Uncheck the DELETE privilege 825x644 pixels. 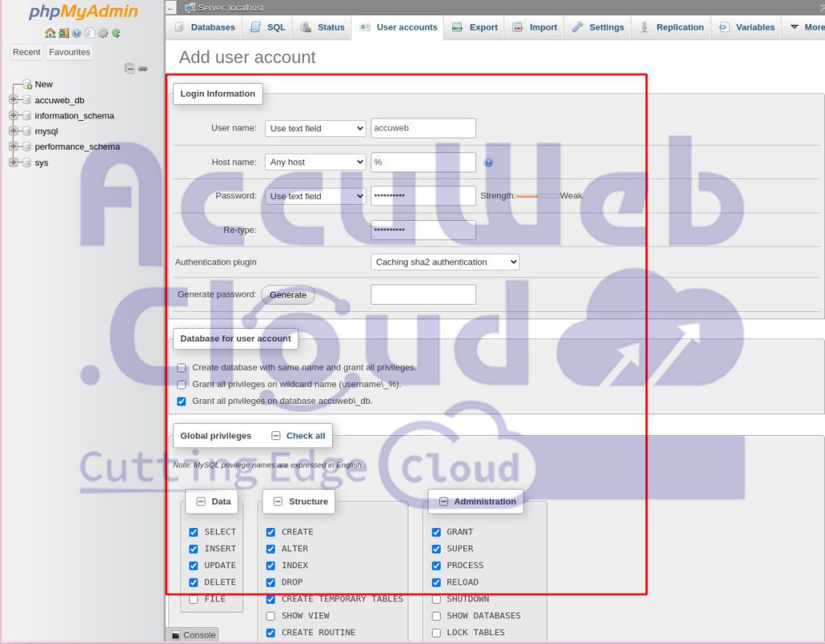(x=193, y=583)
